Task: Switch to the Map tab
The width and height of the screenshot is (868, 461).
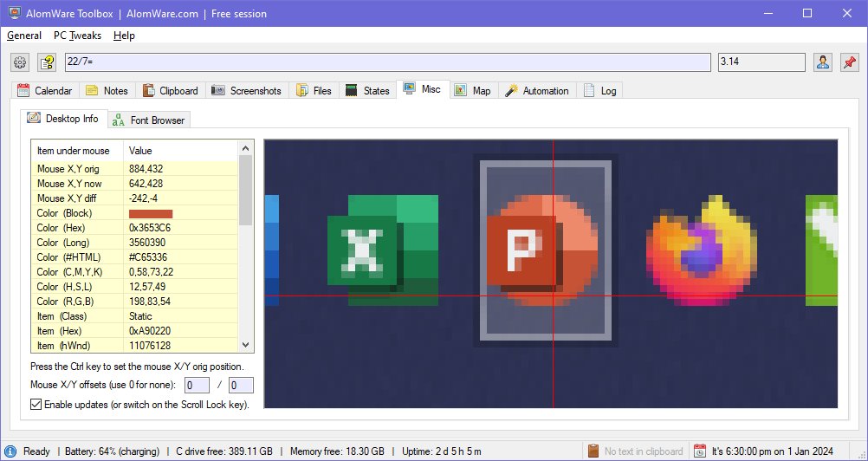Action: (473, 91)
